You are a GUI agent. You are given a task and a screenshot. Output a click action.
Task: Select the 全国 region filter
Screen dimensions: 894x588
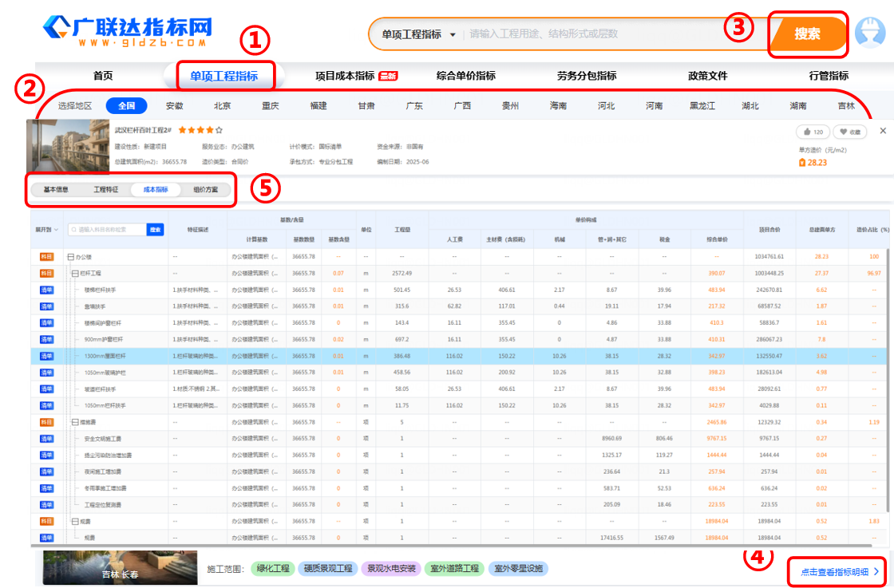pyautogui.click(x=127, y=106)
